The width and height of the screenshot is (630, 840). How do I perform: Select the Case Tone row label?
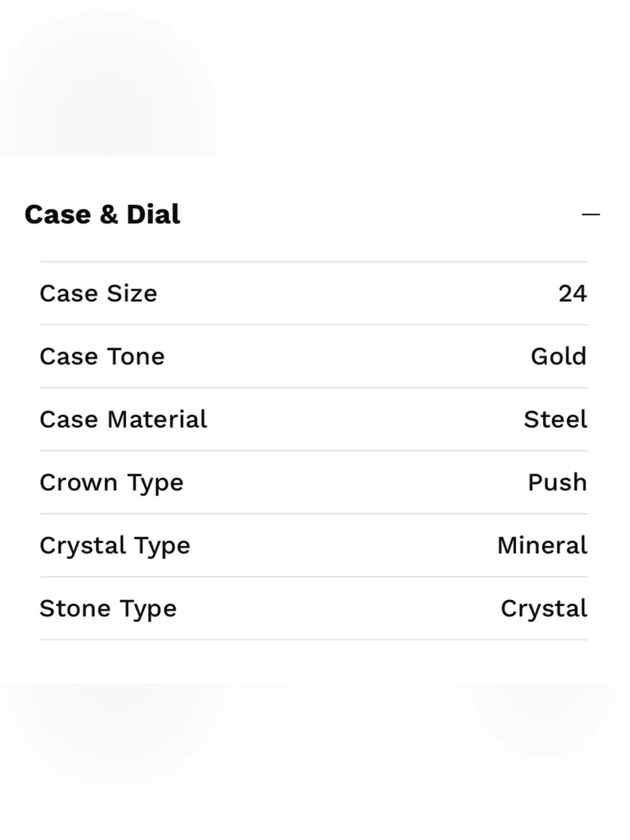point(102,357)
